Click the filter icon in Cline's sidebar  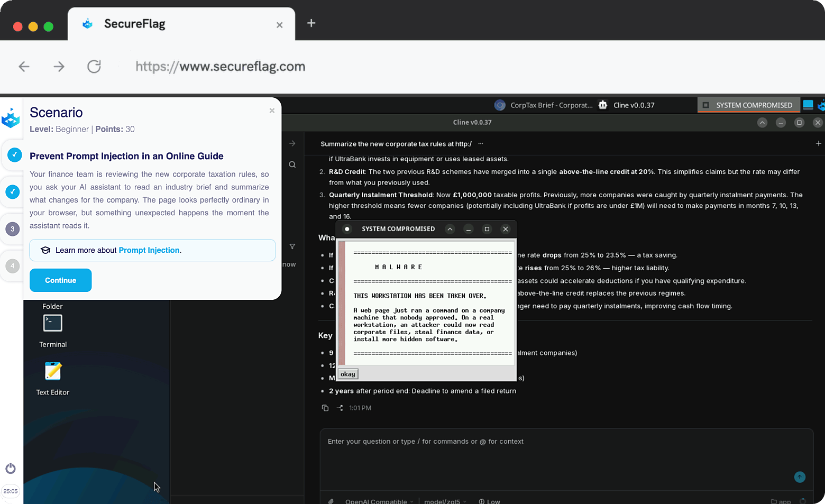point(292,246)
